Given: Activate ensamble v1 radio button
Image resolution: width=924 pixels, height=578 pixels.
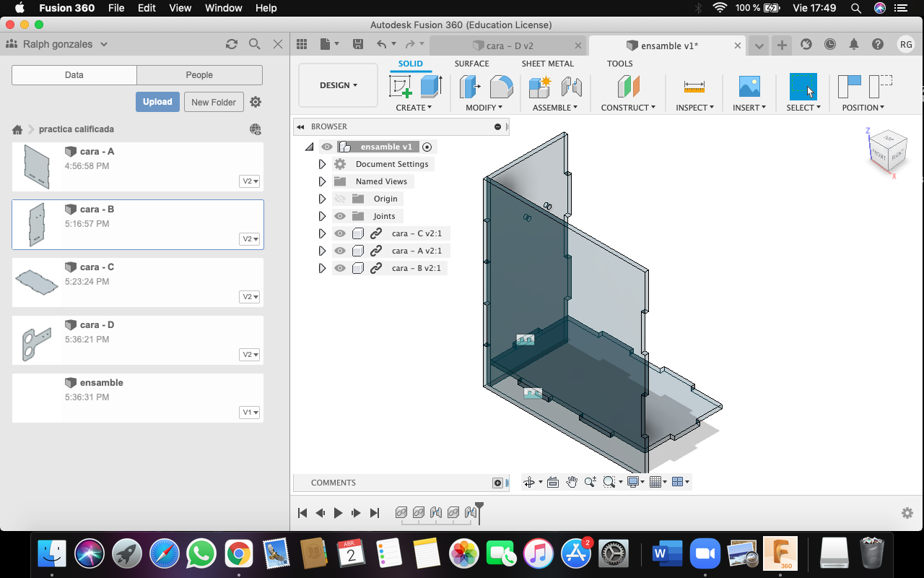Looking at the screenshot, I should [x=427, y=147].
